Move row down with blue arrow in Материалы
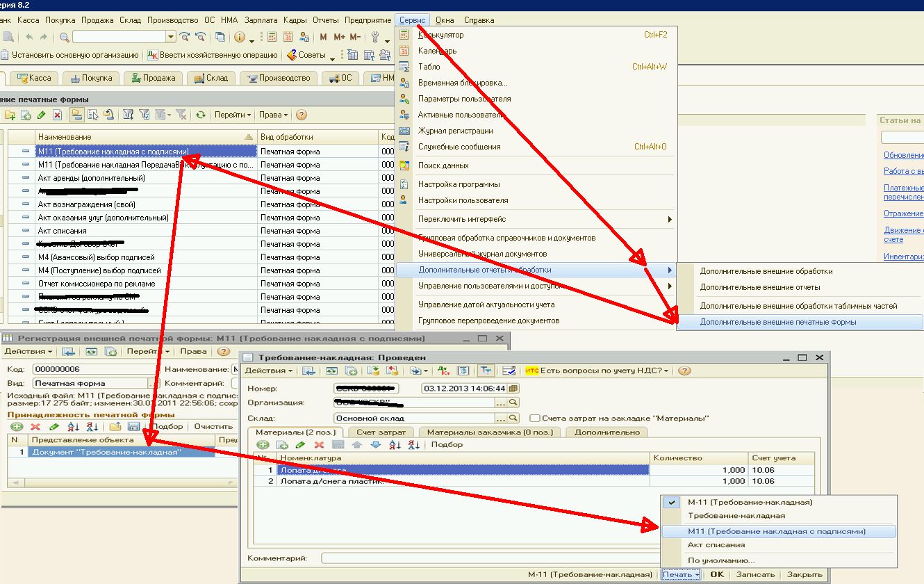Viewport: 924px width, 584px height. coord(376,444)
